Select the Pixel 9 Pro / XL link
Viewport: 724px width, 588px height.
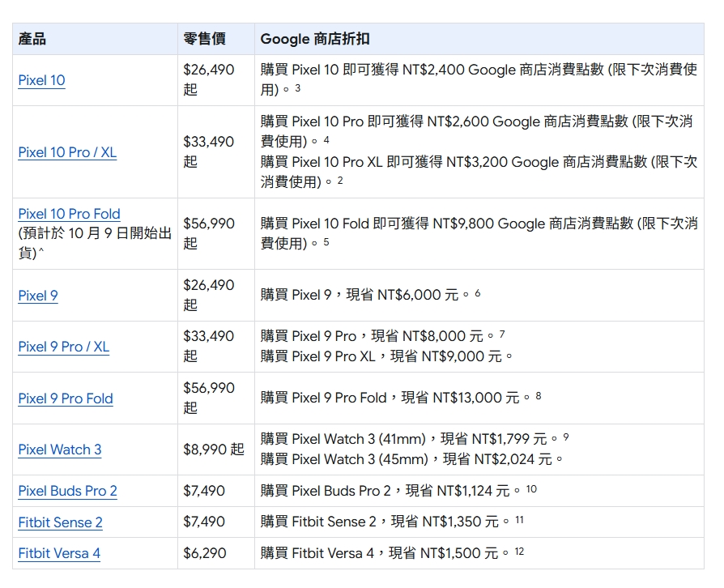(63, 347)
